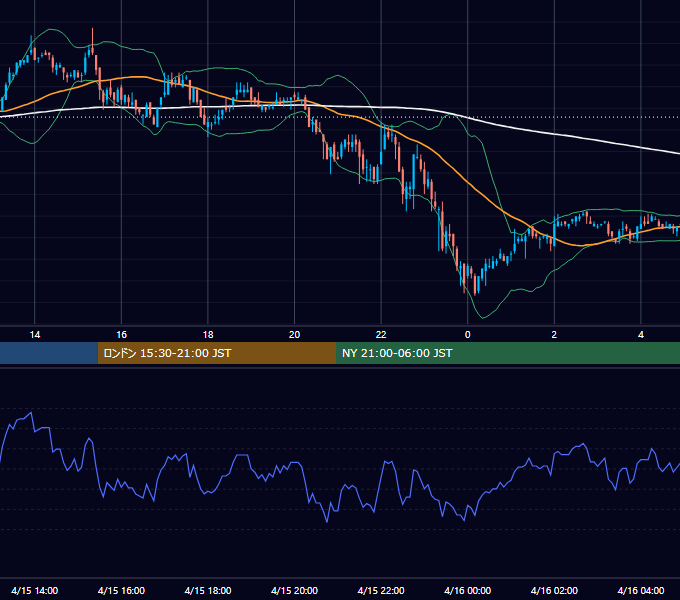This screenshot has height=600, width=680.
Task: Click the 4/15 22:00 date label
Action: click(x=381, y=590)
